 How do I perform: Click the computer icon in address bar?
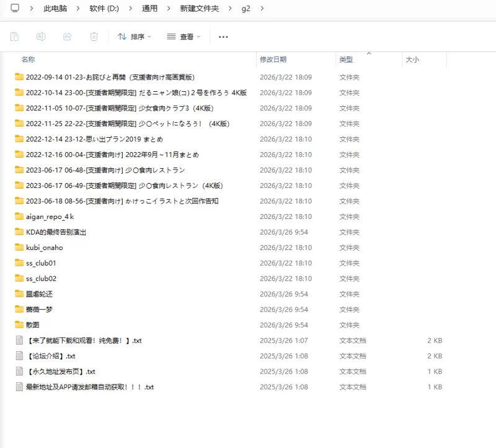point(15,8)
